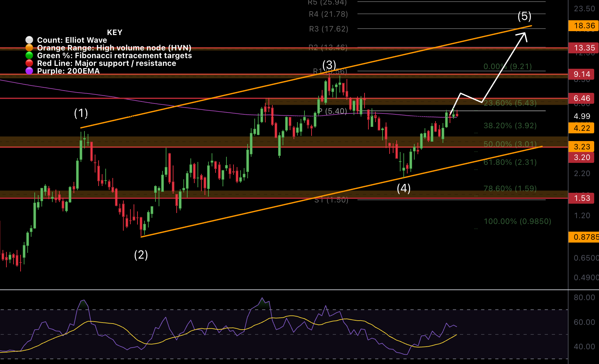Select the 0.00% (9.21) Fibonacci label

point(508,67)
